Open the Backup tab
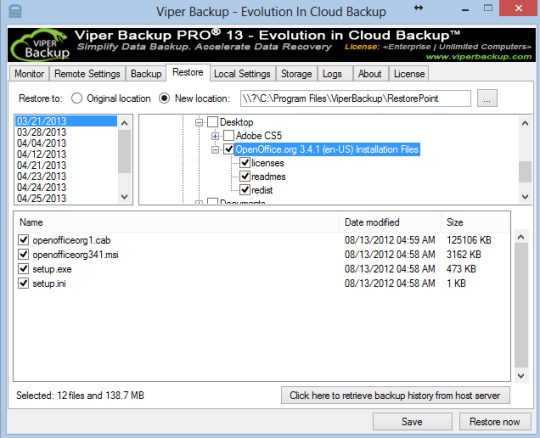Viewport: 540px width, 438px height. tap(146, 74)
